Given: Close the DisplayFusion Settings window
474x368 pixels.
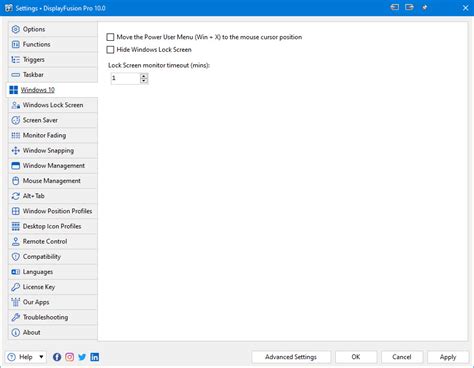Looking at the screenshot, I should (465, 8).
